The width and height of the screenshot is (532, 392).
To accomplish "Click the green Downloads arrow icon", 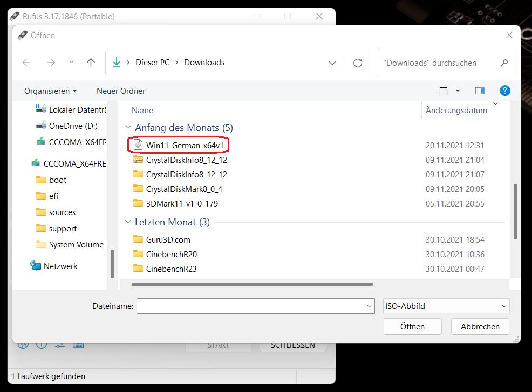I will point(117,63).
